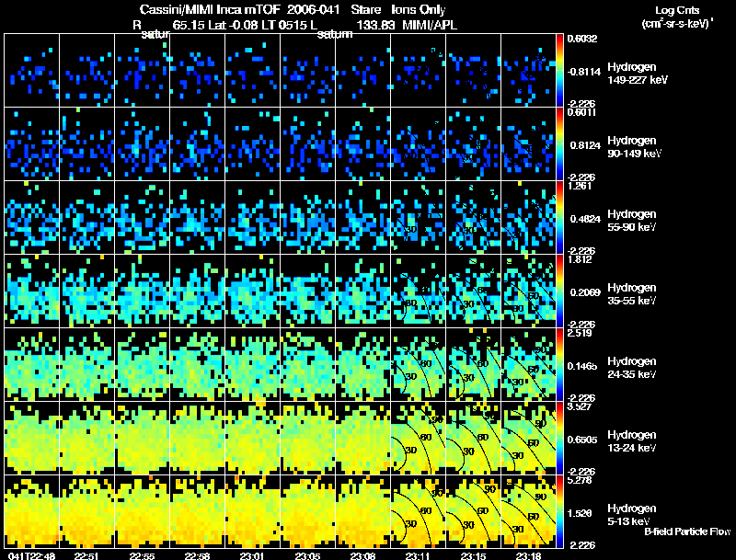Click the color bar beside the 24-35 keV row
This screenshot has height=560, width=736.
tap(559, 364)
